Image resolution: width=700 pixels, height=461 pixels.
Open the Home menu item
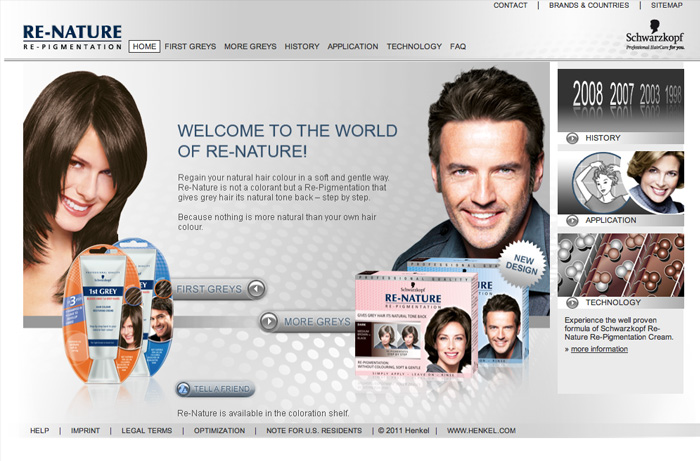(x=144, y=46)
